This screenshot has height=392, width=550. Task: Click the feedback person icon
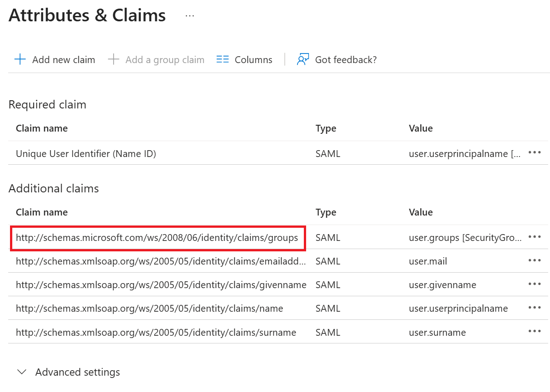point(303,59)
